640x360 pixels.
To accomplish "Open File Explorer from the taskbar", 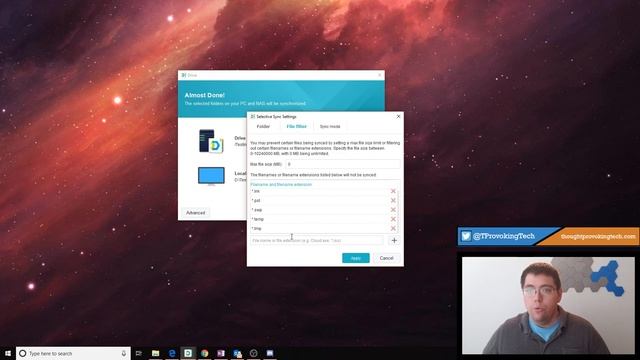I will click(156, 353).
